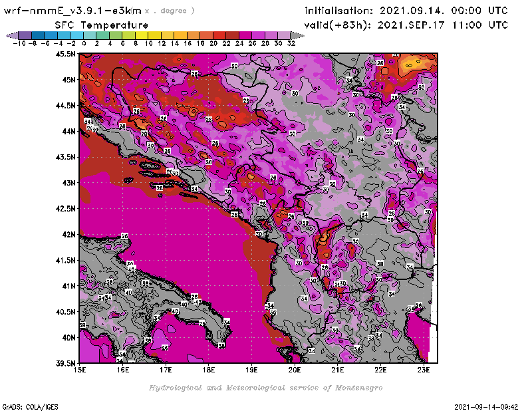532x411 pixels.
Task: Click 'Hydrological and Meteorological service of Montenegro' caption
Action: pyautogui.click(x=265, y=388)
